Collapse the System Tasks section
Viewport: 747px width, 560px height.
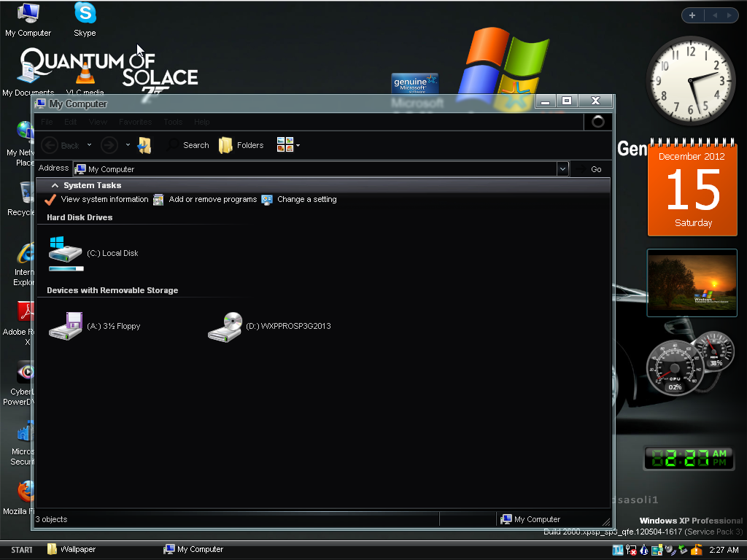point(55,185)
